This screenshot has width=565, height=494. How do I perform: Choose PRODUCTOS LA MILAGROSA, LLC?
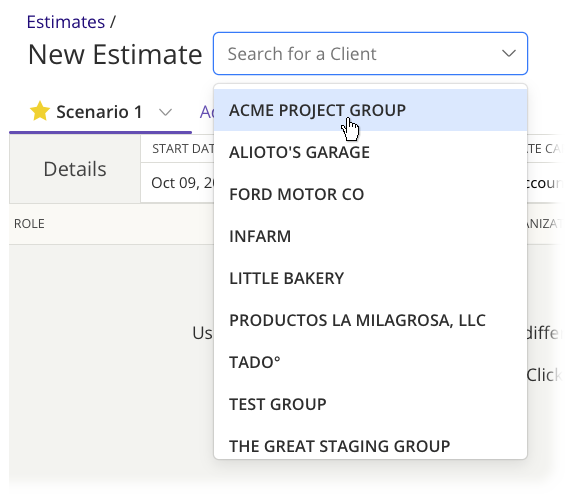pos(370,320)
